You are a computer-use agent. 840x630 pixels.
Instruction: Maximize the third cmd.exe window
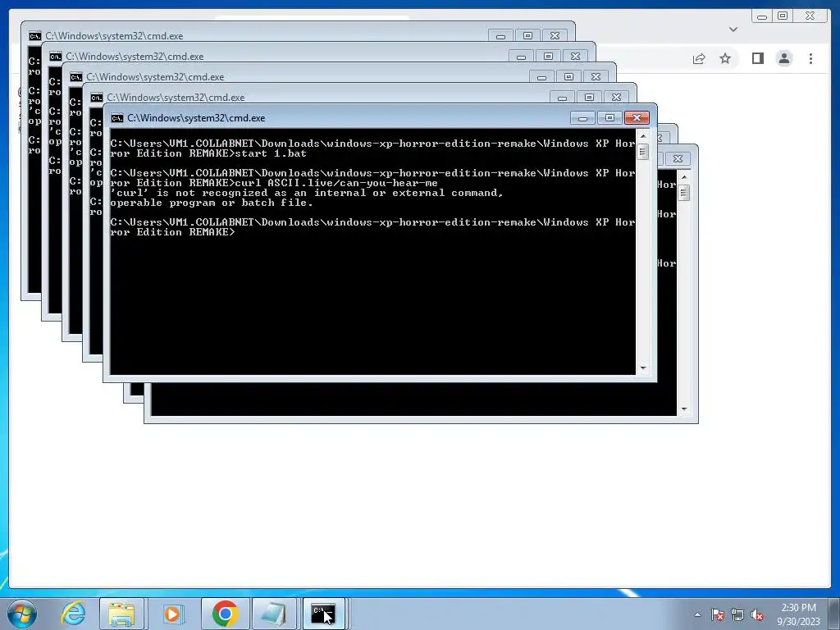pyautogui.click(x=569, y=77)
